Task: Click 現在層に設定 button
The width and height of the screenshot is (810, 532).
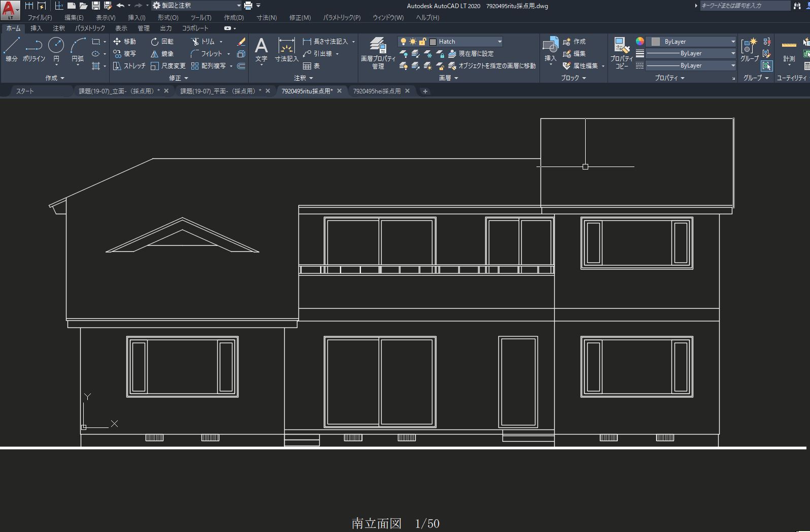Action: [470, 54]
